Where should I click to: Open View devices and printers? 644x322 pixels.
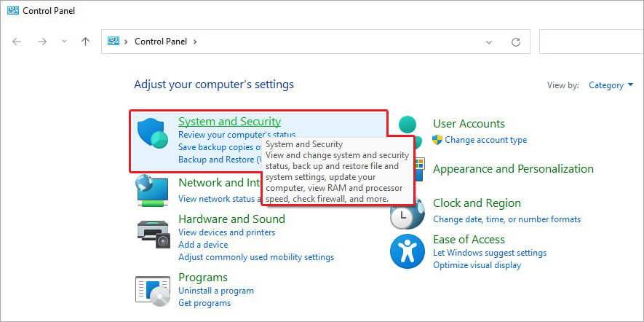pyautogui.click(x=227, y=232)
